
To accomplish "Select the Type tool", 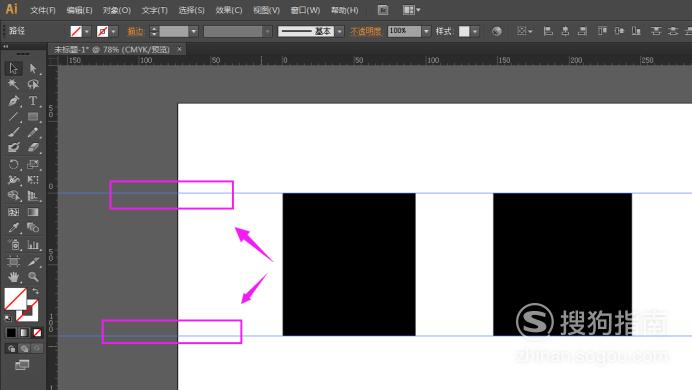I will click(33, 101).
